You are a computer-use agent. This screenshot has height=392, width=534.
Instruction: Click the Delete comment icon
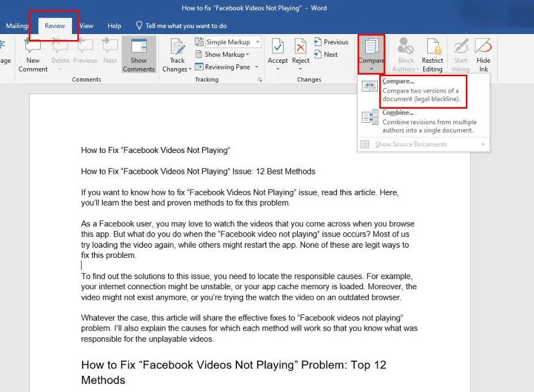coord(60,46)
